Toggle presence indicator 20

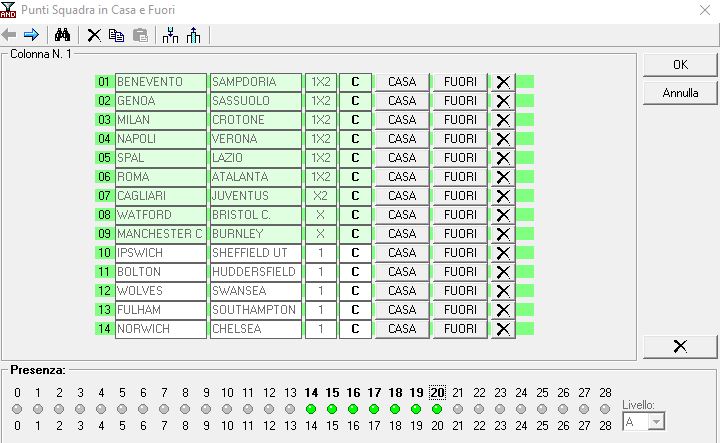pyautogui.click(x=437, y=409)
